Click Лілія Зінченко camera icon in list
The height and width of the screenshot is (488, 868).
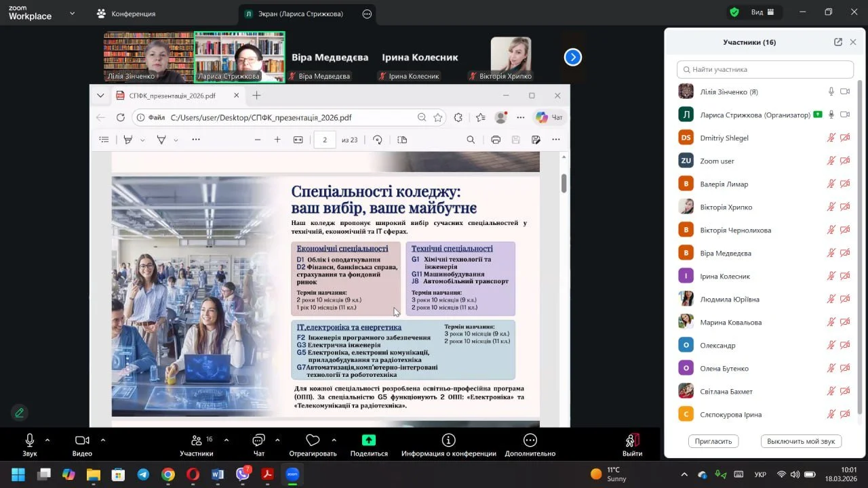pyautogui.click(x=845, y=91)
